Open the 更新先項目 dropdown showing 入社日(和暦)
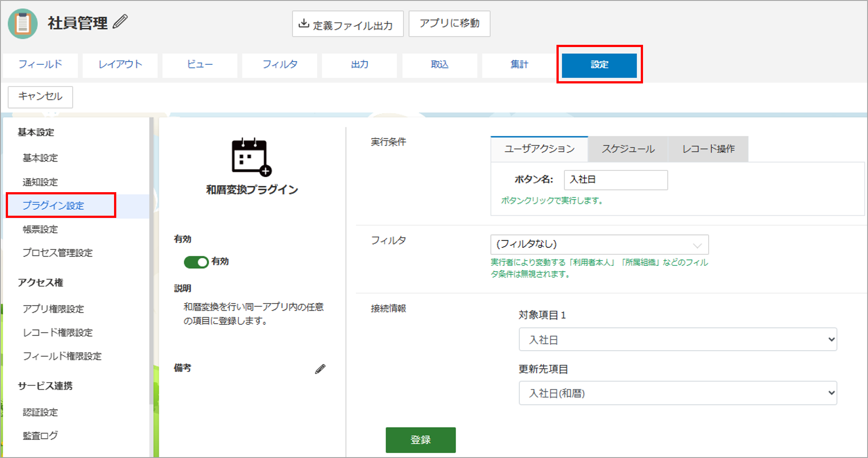 click(x=678, y=393)
